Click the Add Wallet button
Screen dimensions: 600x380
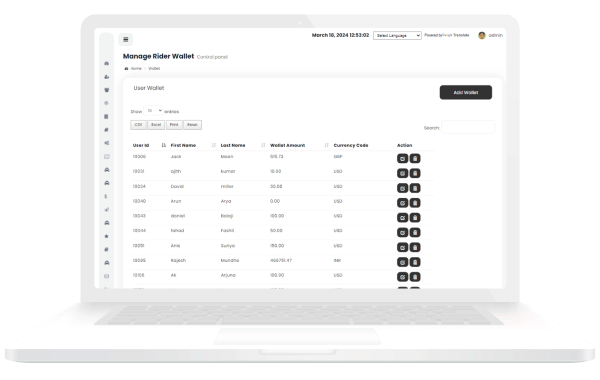coord(466,93)
